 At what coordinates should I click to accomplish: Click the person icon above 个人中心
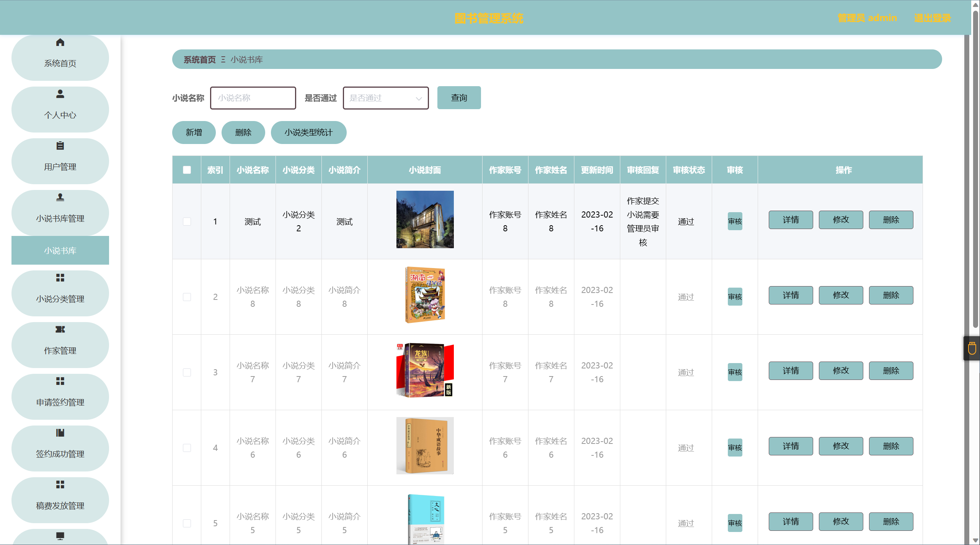pyautogui.click(x=60, y=94)
